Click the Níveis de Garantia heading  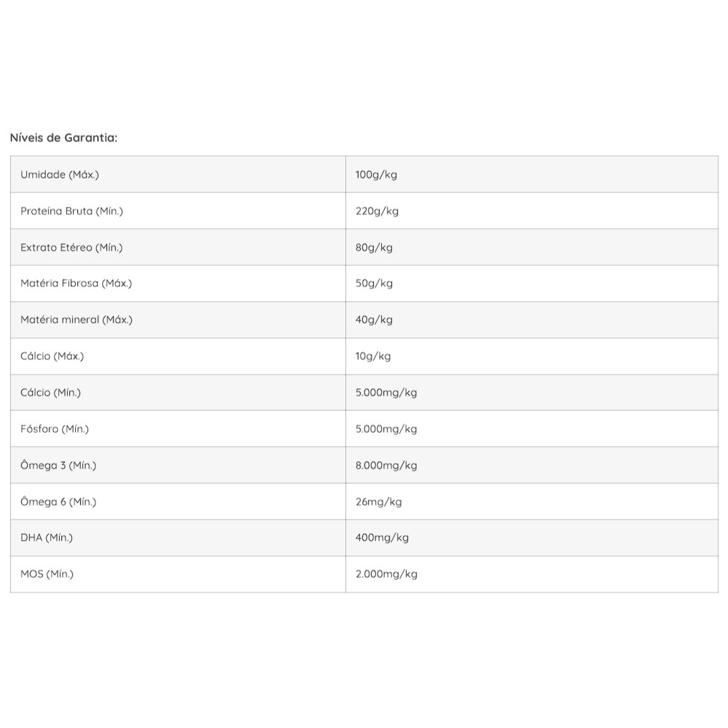tap(63, 137)
